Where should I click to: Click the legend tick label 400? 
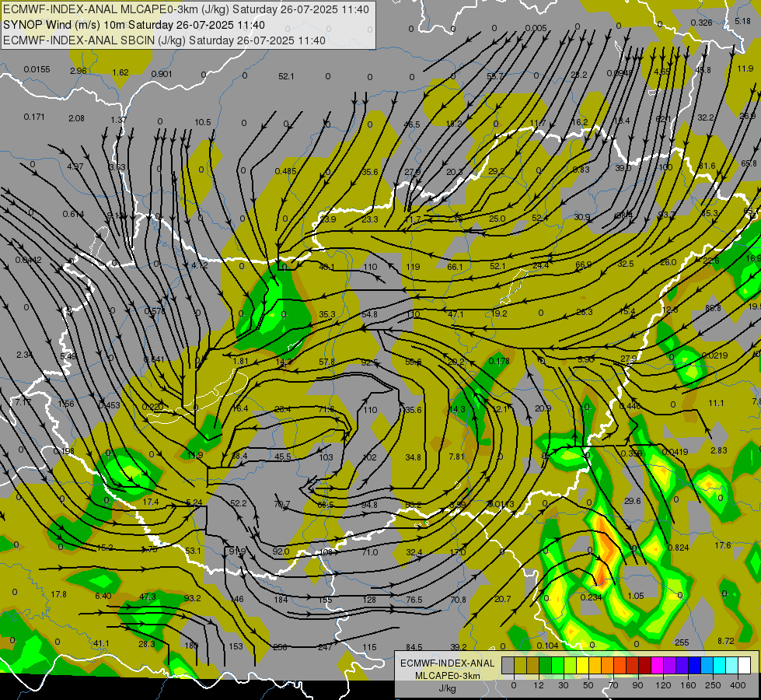click(738, 685)
